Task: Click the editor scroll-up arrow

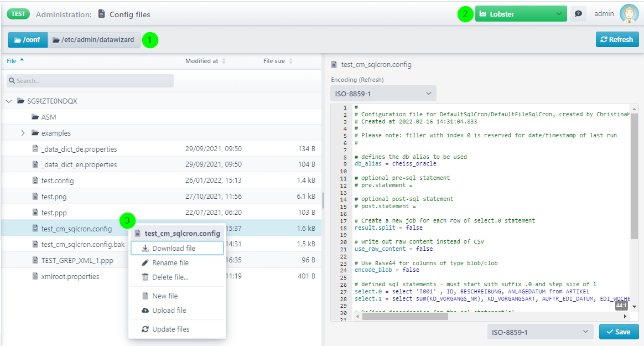Action: pos(634,109)
